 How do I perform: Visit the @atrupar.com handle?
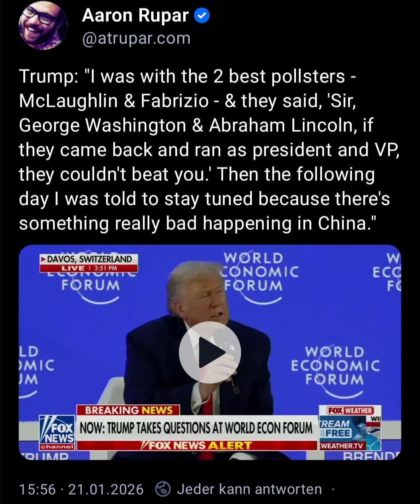(x=136, y=38)
